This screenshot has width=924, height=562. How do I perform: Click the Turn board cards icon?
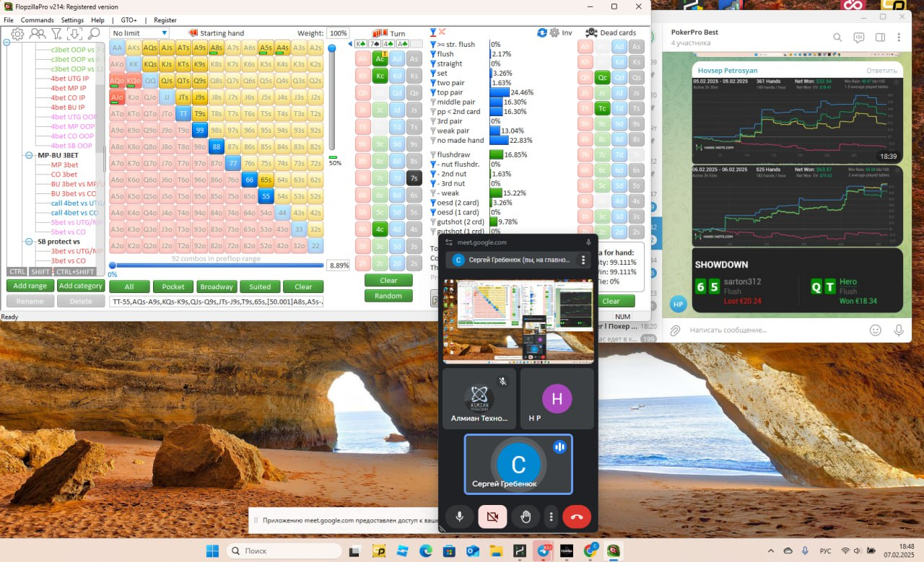(x=380, y=33)
